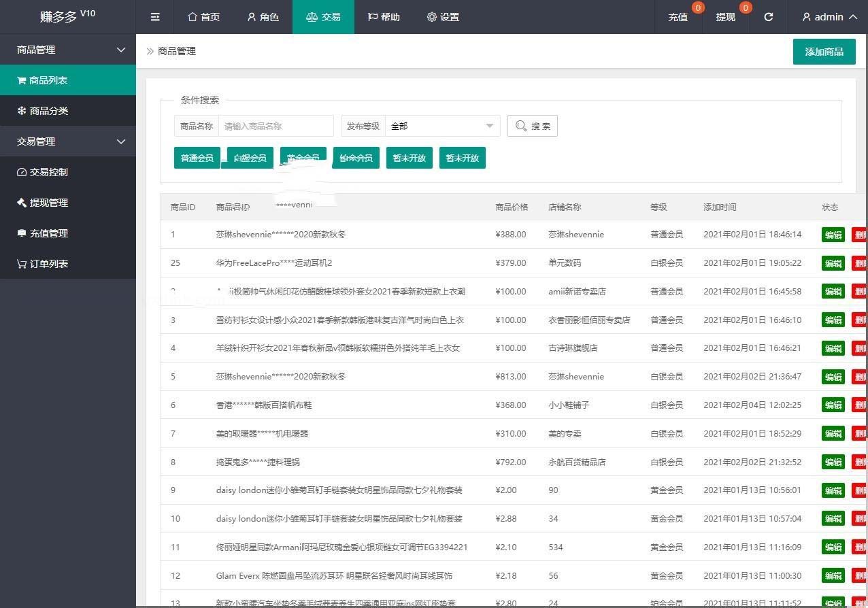Open 充值 recharge notifications in header
The width and height of the screenshot is (868, 608).
pyautogui.click(x=678, y=17)
